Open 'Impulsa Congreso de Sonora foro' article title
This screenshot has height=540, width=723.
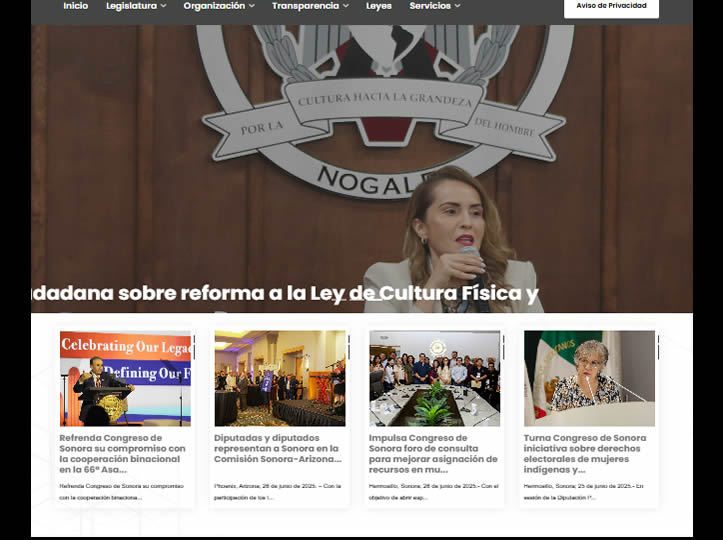432,454
